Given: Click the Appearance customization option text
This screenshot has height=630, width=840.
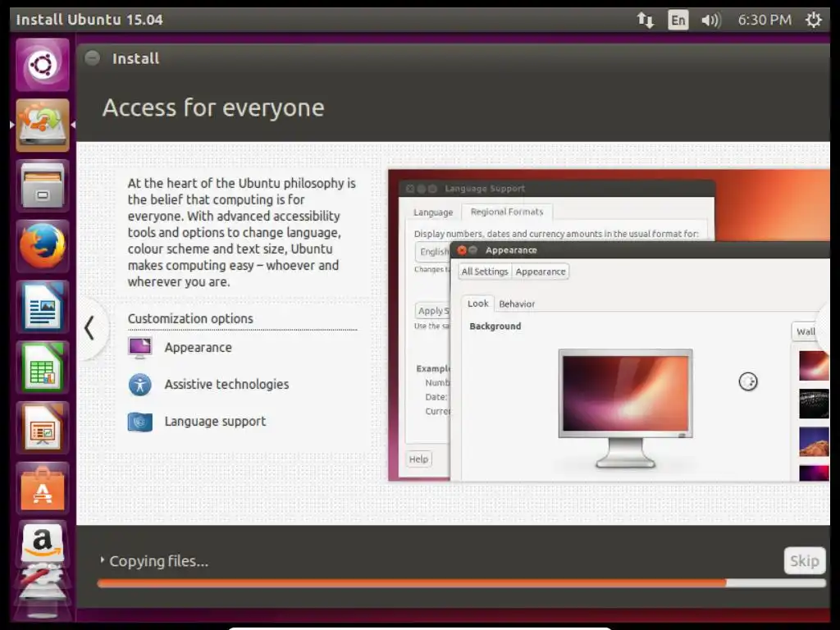Looking at the screenshot, I should 199,348.
